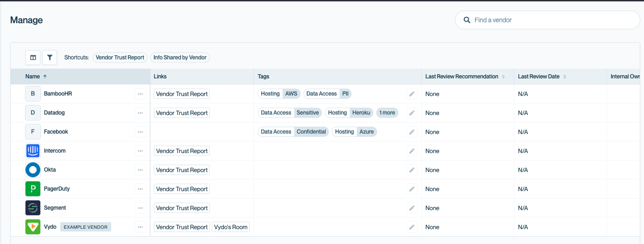
Task: Click the Segment logo icon
Action: pos(33,208)
